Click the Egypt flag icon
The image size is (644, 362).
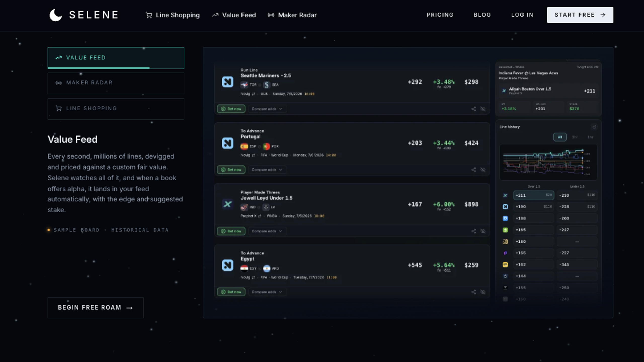[x=244, y=268]
